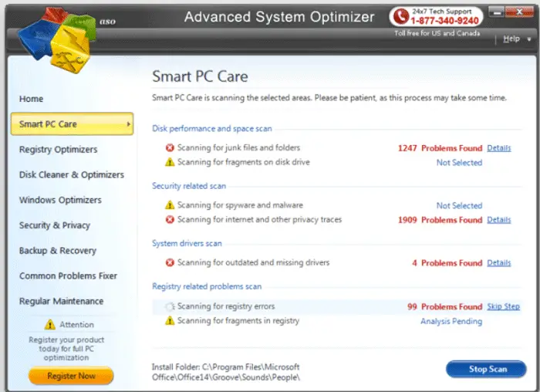This screenshot has height=392, width=540.
Task: Click '1909 Problems Found' result text
Action: [440, 220]
